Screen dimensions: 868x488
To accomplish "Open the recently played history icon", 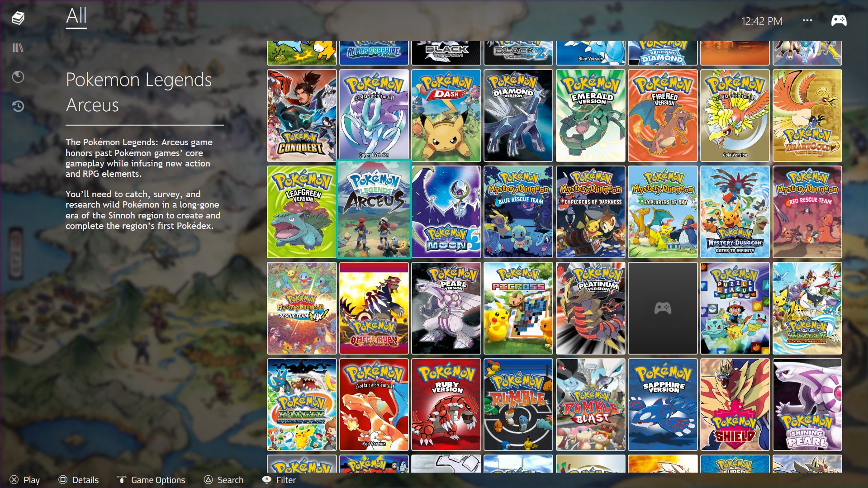I will click(x=18, y=106).
